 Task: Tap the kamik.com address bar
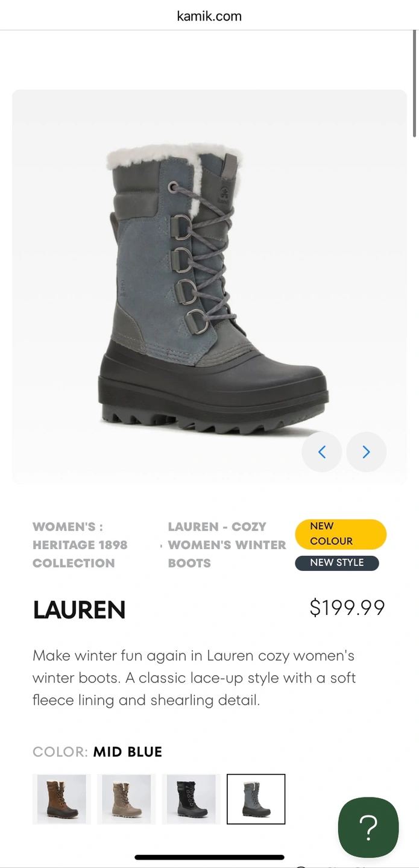(209, 16)
